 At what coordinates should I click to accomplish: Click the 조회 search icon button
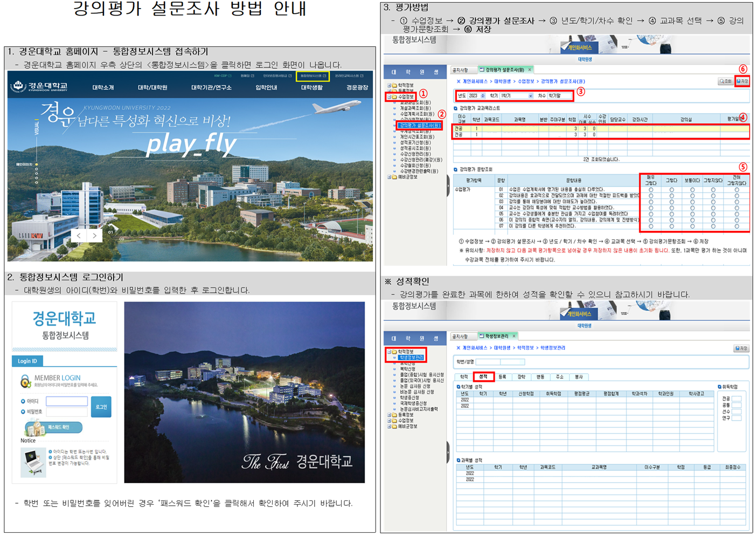click(725, 81)
